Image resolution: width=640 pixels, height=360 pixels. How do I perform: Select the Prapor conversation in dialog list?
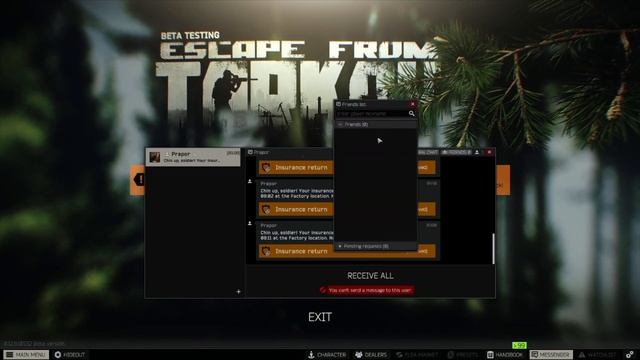click(x=193, y=157)
